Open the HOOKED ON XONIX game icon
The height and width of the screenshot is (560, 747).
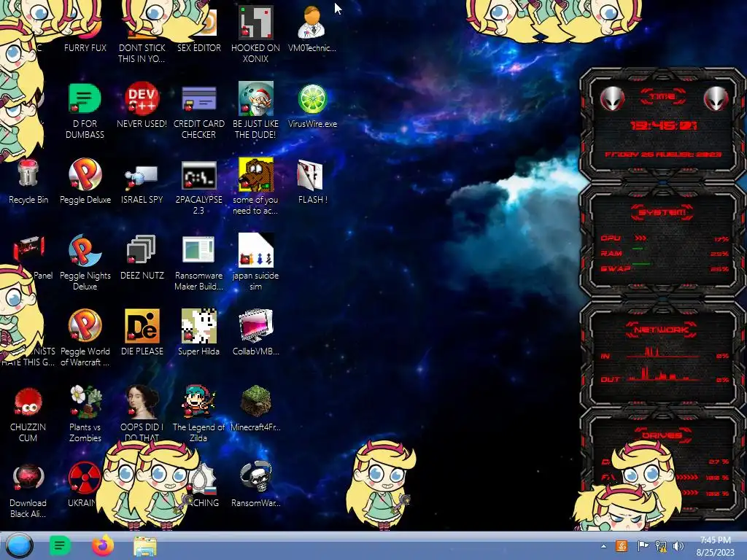tap(256, 23)
